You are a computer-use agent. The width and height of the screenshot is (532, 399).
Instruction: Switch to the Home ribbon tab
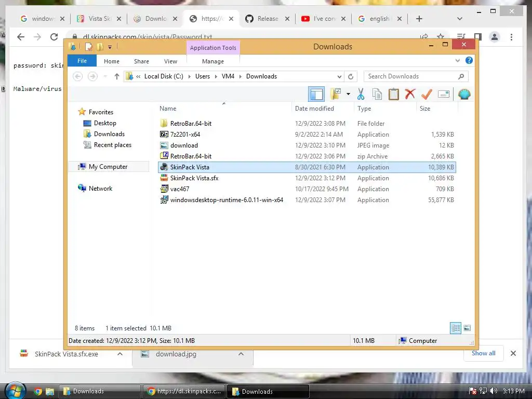pos(112,61)
